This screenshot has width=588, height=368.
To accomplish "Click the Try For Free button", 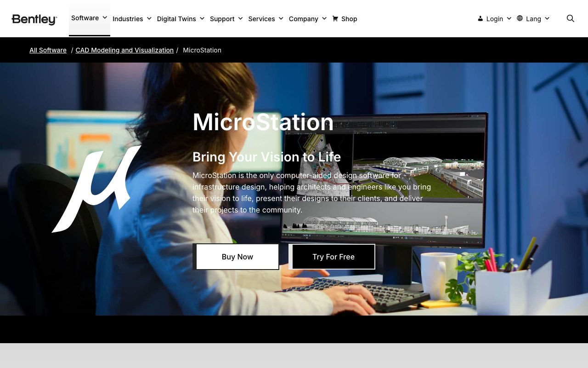I will tap(332, 257).
